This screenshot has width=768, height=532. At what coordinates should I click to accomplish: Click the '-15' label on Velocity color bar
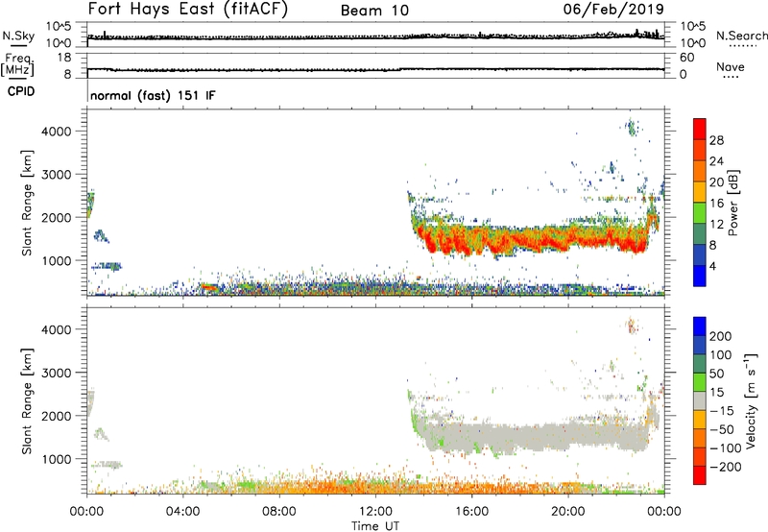tap(721, 411)
